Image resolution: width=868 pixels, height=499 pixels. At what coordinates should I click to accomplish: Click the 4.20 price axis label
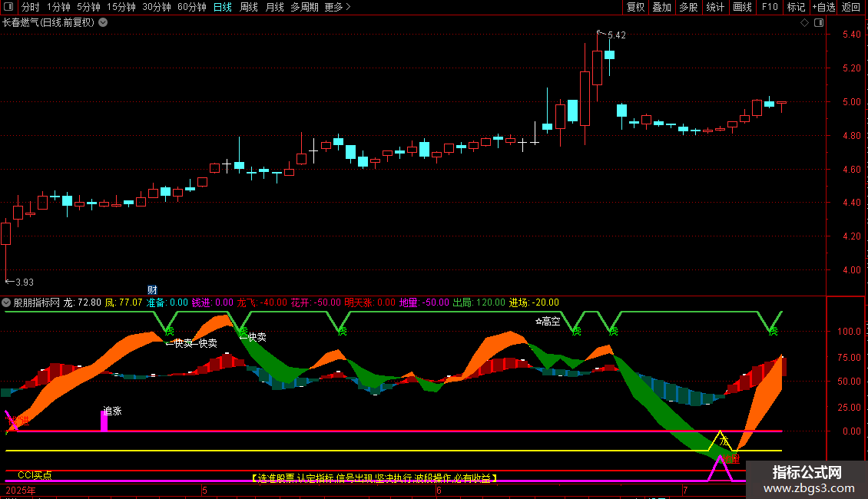[x=851, y=236]
